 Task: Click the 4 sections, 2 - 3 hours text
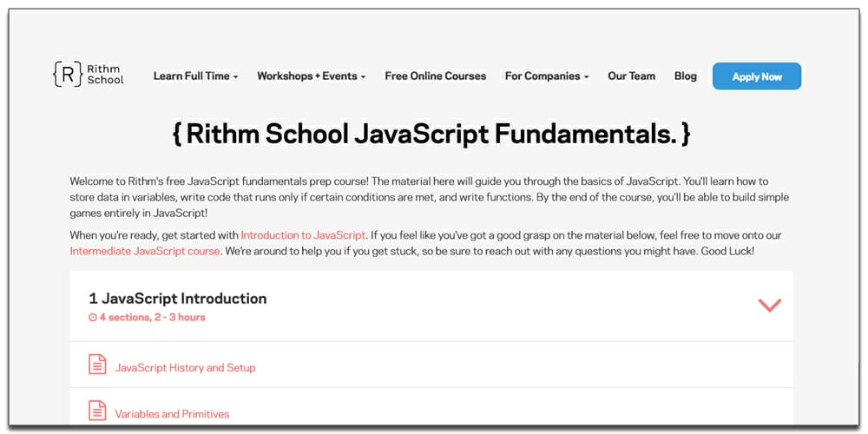point(152,318)
